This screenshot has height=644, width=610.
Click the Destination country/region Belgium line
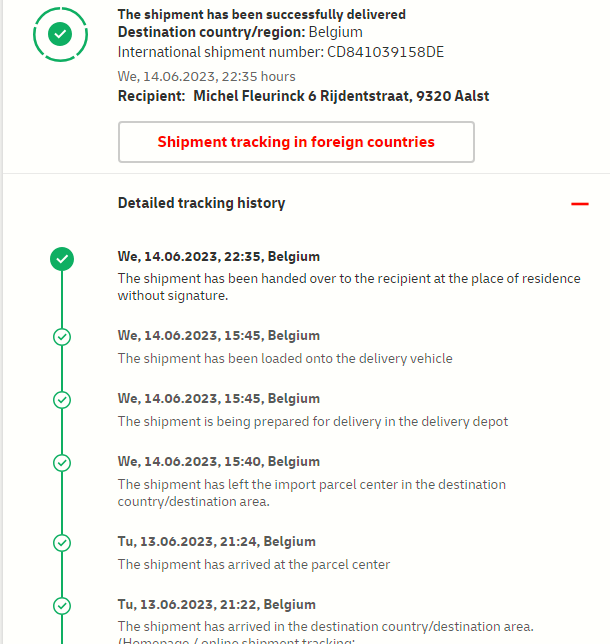[x=240, y=33]
